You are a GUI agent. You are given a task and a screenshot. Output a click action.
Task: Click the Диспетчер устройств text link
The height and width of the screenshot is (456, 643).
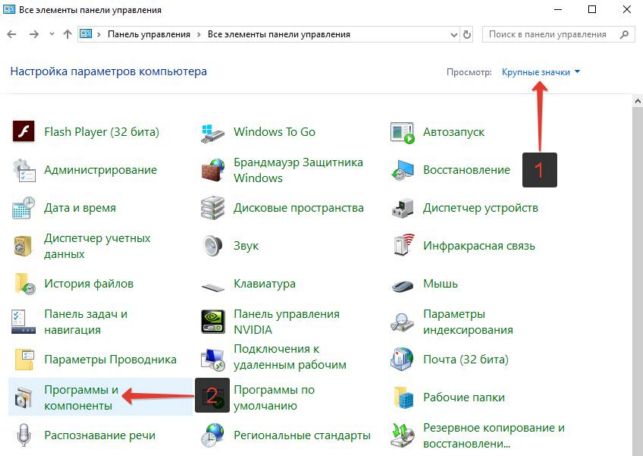click(480, 208)
